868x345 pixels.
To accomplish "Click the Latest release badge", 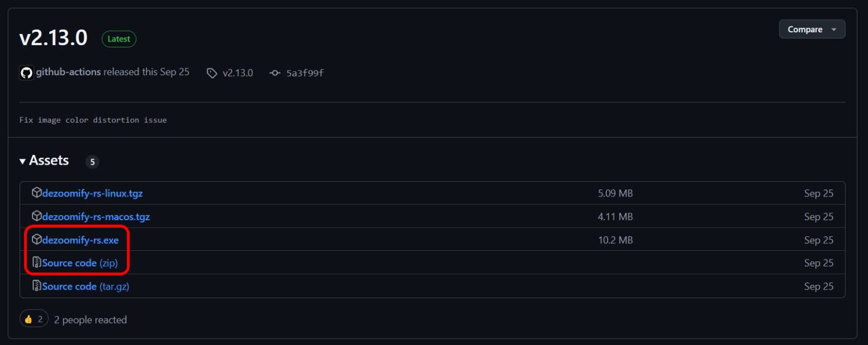I will click(x=119, y=39).
